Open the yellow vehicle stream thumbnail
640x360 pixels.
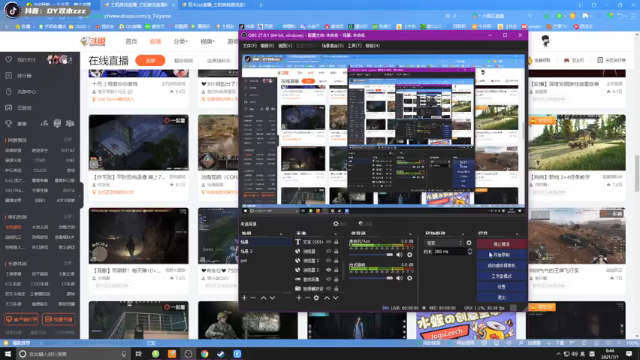point(577,142)
